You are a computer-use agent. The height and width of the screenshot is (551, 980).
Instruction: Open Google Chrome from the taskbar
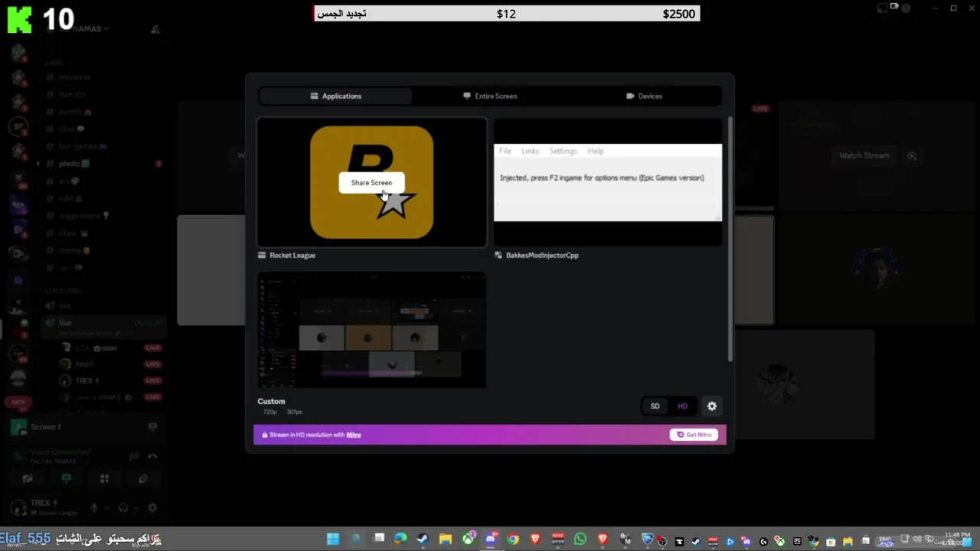tap(513, 540)
